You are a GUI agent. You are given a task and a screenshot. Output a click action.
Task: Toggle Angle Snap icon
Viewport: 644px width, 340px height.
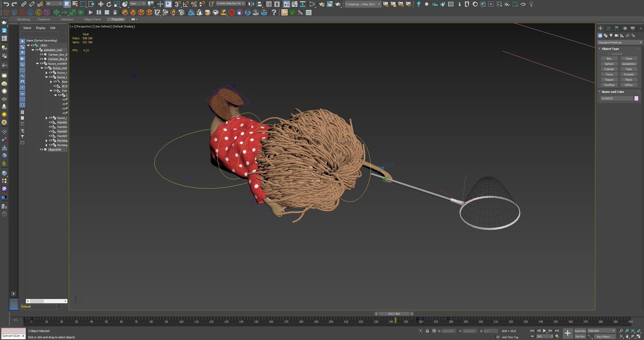tap(186, 4)
